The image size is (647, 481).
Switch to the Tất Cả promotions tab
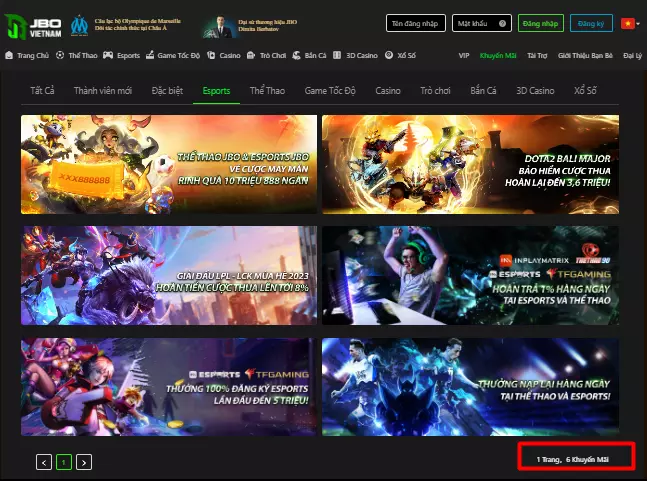coord(42,90)
